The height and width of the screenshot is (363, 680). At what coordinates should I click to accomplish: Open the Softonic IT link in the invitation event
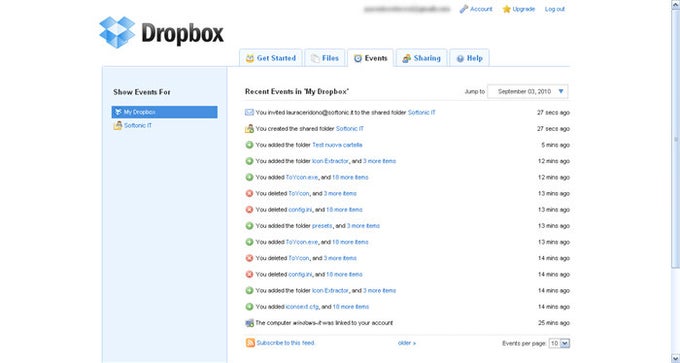pos(422,112)
